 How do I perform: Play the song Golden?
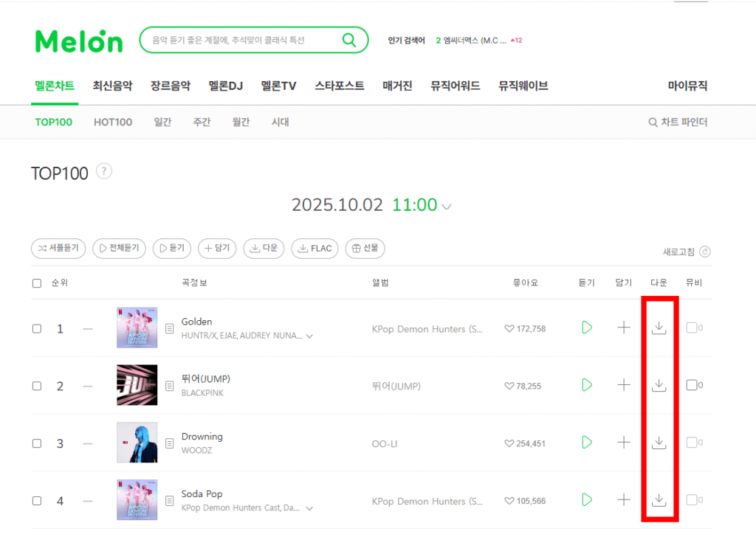[587, 328]
